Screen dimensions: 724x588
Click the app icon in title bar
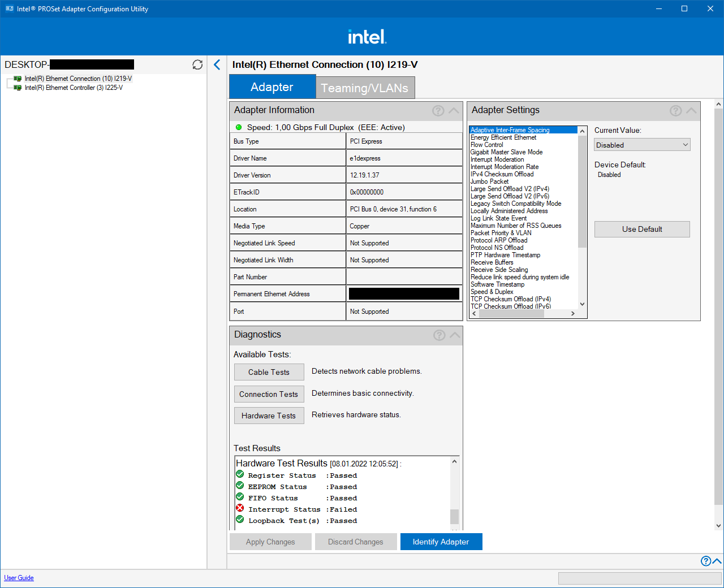pyautogui.click(x=10, y=9)
